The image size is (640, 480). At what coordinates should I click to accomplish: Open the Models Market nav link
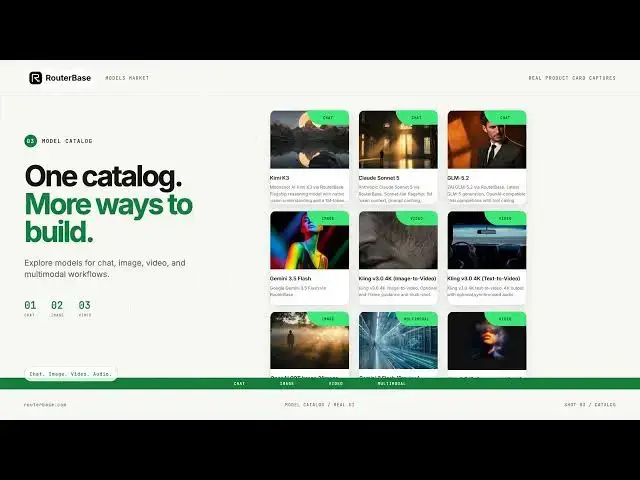[x=127, y=78]
